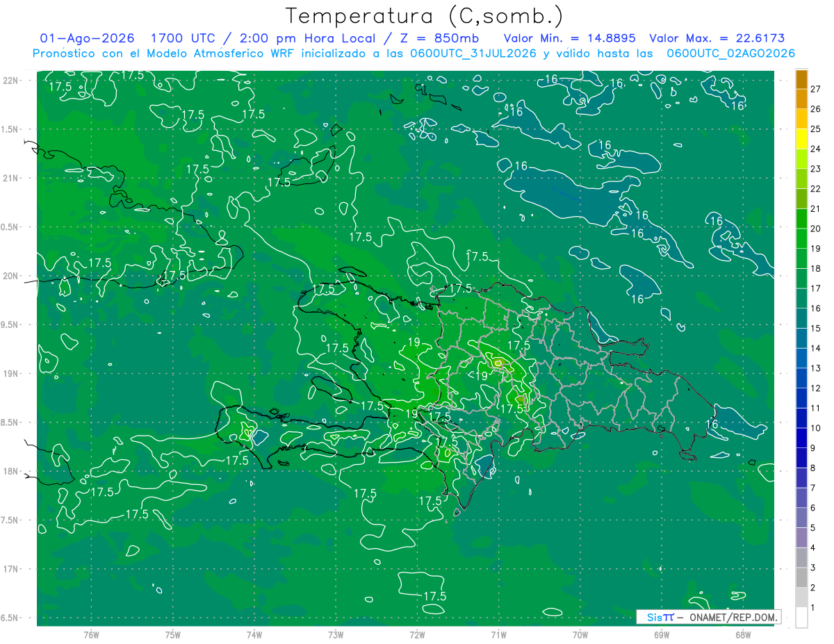Screen dimensions: 834x644
Task: Select the "Valor Min. = 14.8895" text
Action: tap(570, 38)
